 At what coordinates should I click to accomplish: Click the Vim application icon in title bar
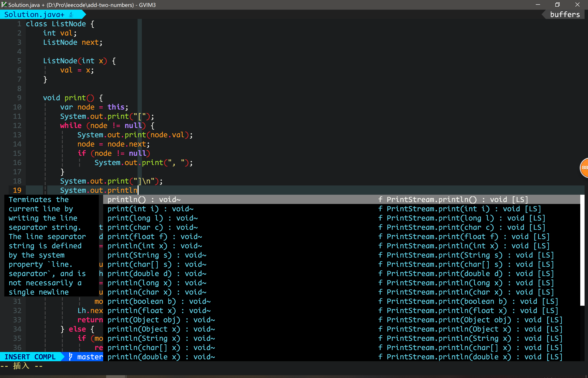coord(4,5)
